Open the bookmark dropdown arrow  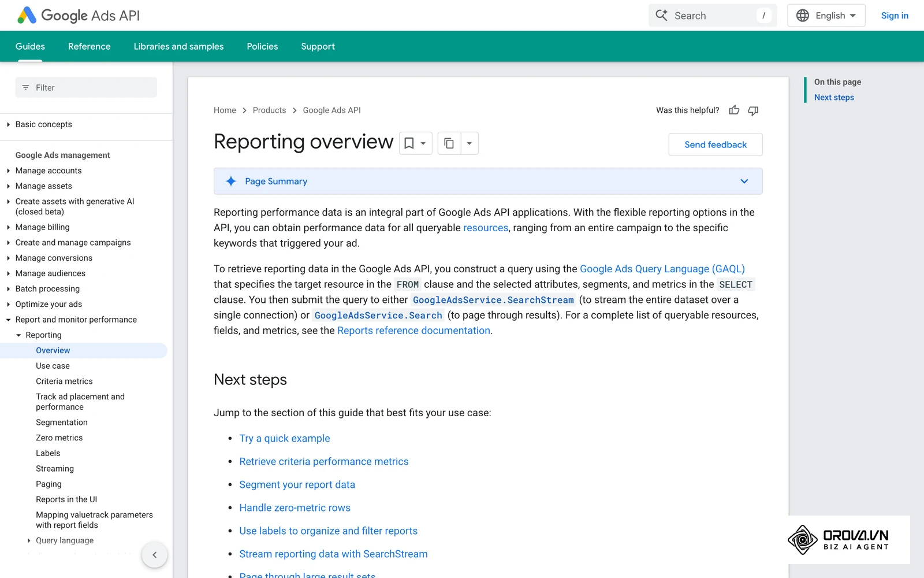tap(423, 143)
